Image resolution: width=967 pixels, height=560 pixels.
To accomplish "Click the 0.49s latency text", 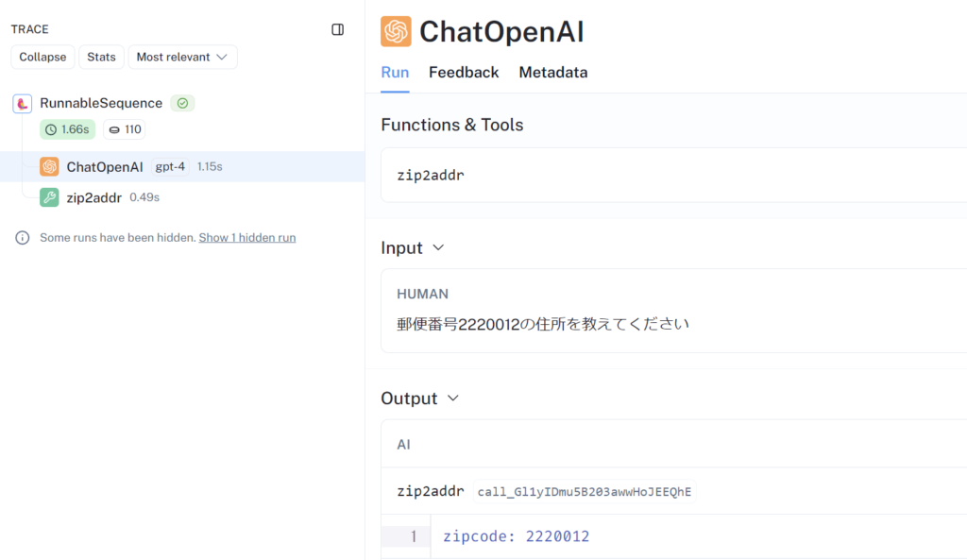I will click(144, 197).
